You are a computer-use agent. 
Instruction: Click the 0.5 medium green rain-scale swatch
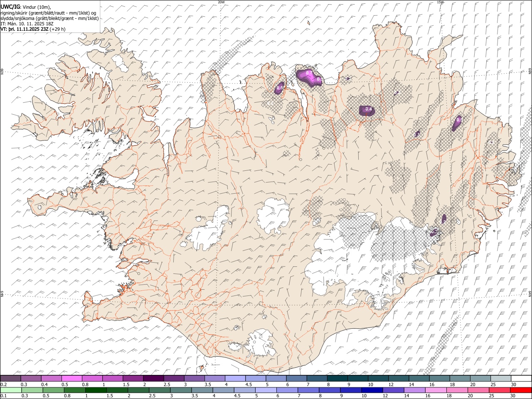pyautogui.click(x=53, y=390)
